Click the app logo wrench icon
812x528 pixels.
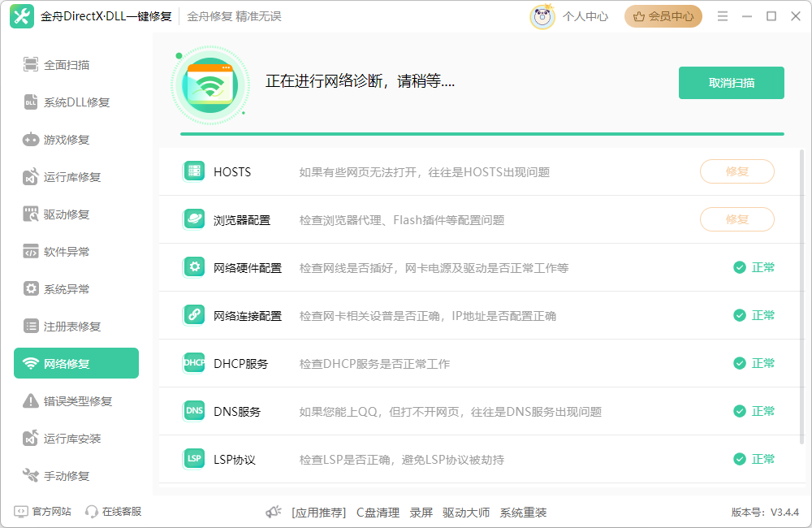pyautogui.click(x=22, y=16)
